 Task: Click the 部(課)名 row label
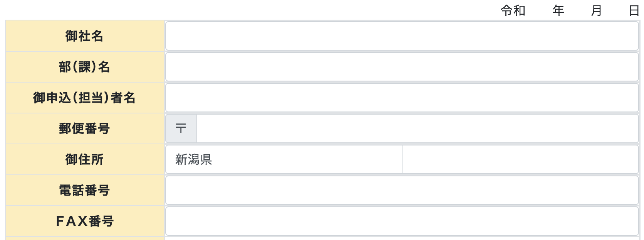click(x=84, y=67)
